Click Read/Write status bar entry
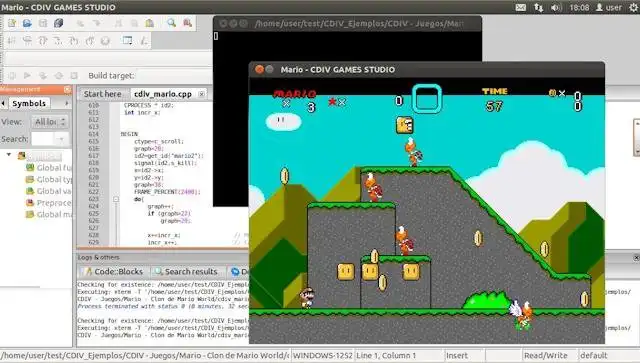 546,355
